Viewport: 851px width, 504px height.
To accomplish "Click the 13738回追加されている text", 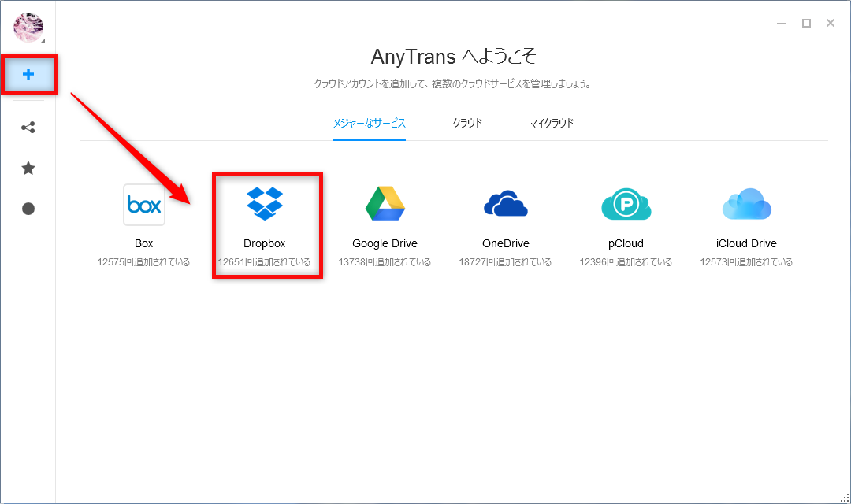I will [385, 262].
